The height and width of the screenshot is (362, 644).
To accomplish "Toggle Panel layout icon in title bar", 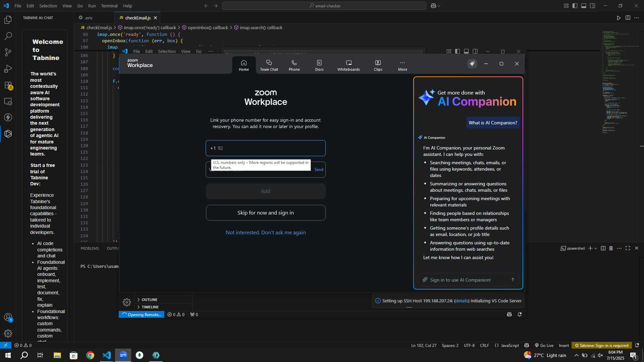I will [584, 6].
